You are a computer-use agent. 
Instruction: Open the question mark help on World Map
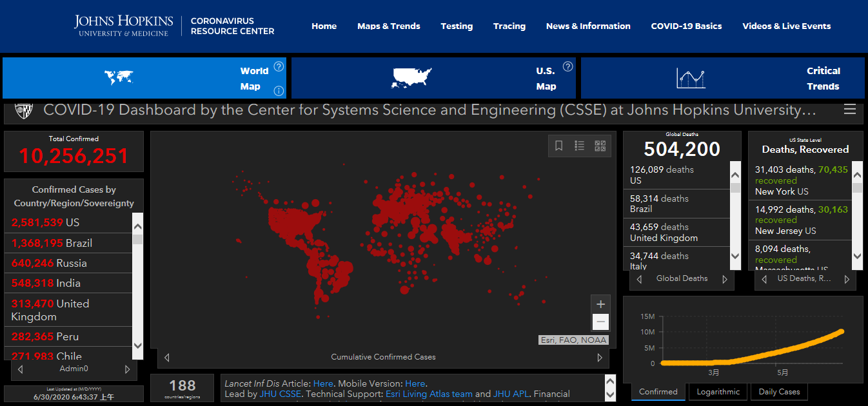(x=279, y=66)
